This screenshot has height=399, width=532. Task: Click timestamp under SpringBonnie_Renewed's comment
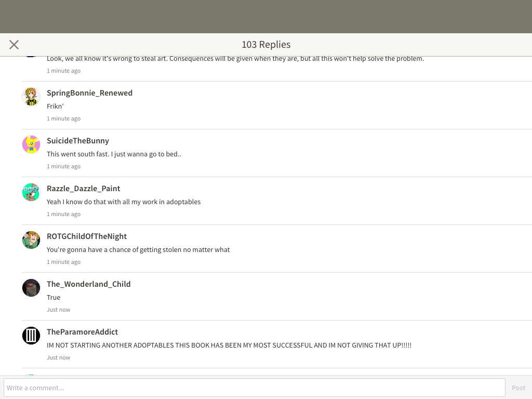coord(64,119)
